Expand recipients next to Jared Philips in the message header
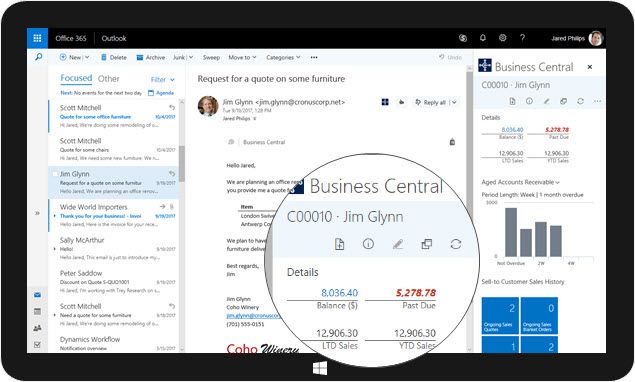 tap(255, 119)
